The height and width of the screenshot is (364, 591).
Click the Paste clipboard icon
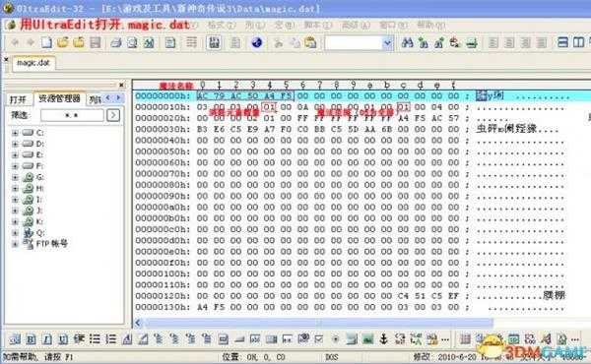[310, 43]
